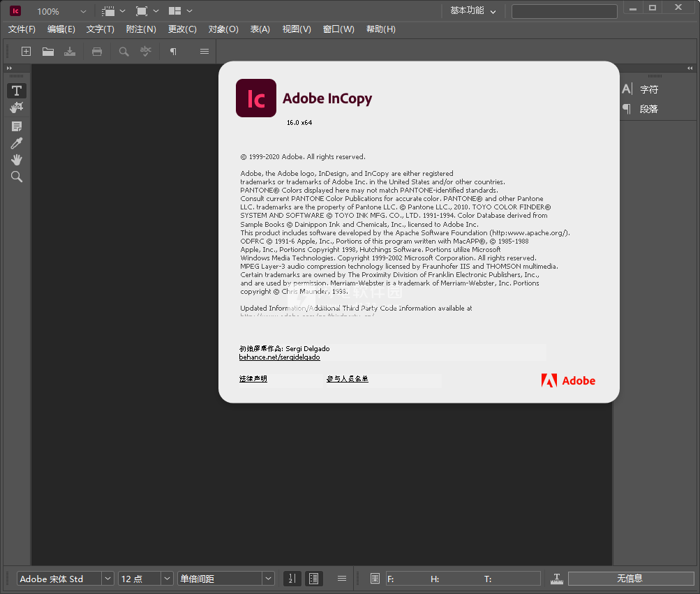Minimize the InCopy window
Viewport: 700px width, 594px height.
point(633,8)
